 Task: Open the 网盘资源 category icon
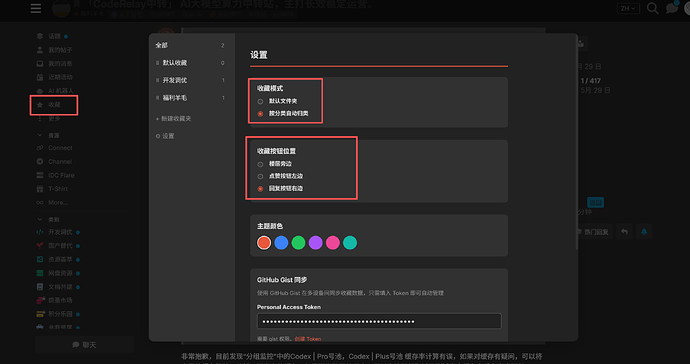pos(40,273)
